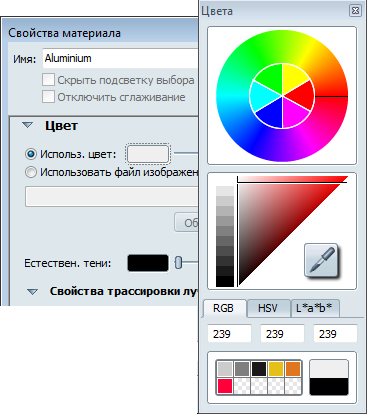Viewport: 367px width, 414px height.
Task: Select Использ. цвет radio button
Action: click(31, 154)
